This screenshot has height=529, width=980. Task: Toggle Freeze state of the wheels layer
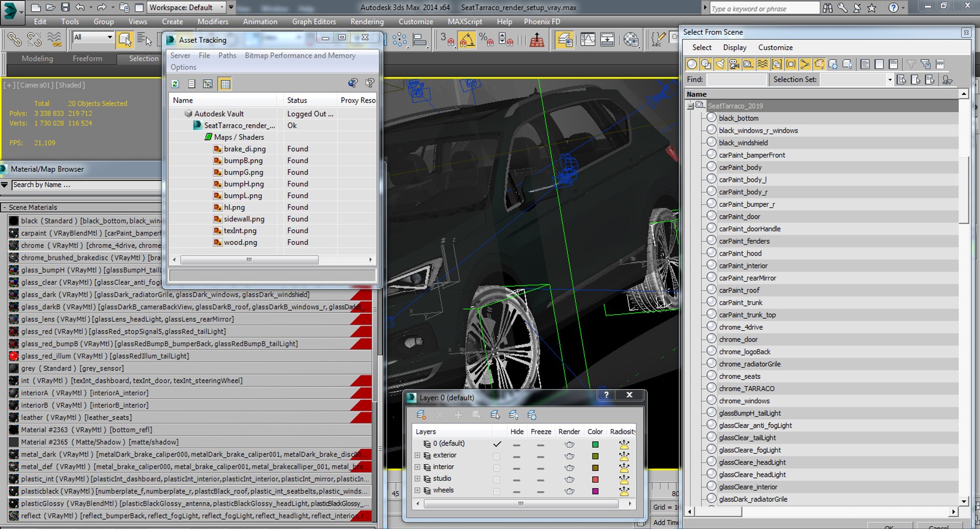(x=541, y=492)
